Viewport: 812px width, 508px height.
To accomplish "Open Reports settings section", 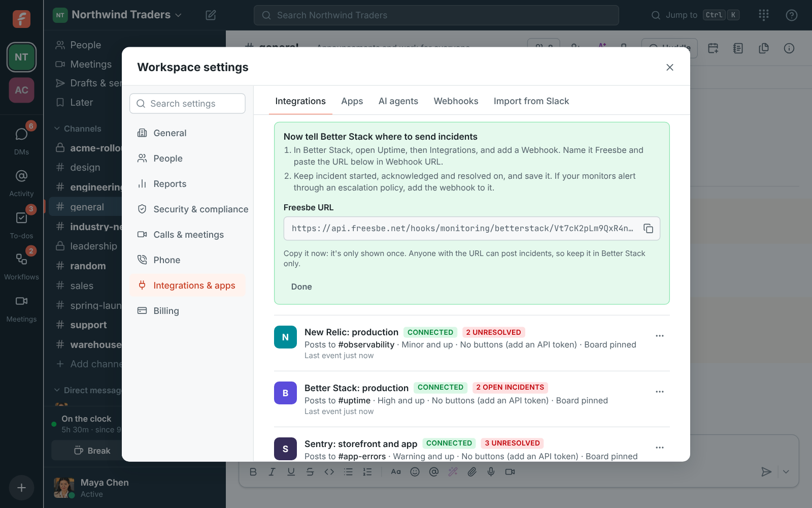I will [188, 184].
